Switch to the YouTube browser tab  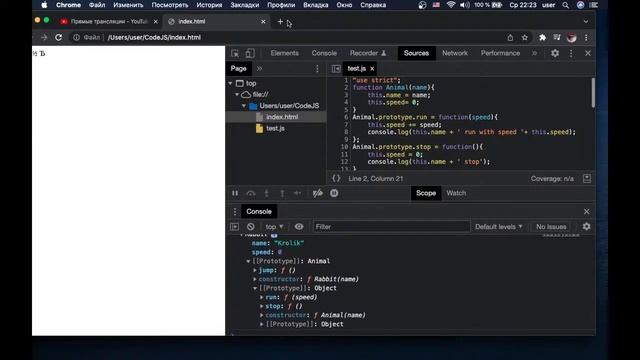coord(109,22)
